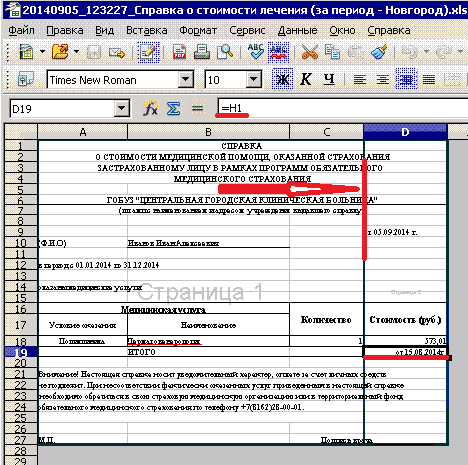
Task: Toggle Bold (Ж) formatting
Action: click(283, 79)
